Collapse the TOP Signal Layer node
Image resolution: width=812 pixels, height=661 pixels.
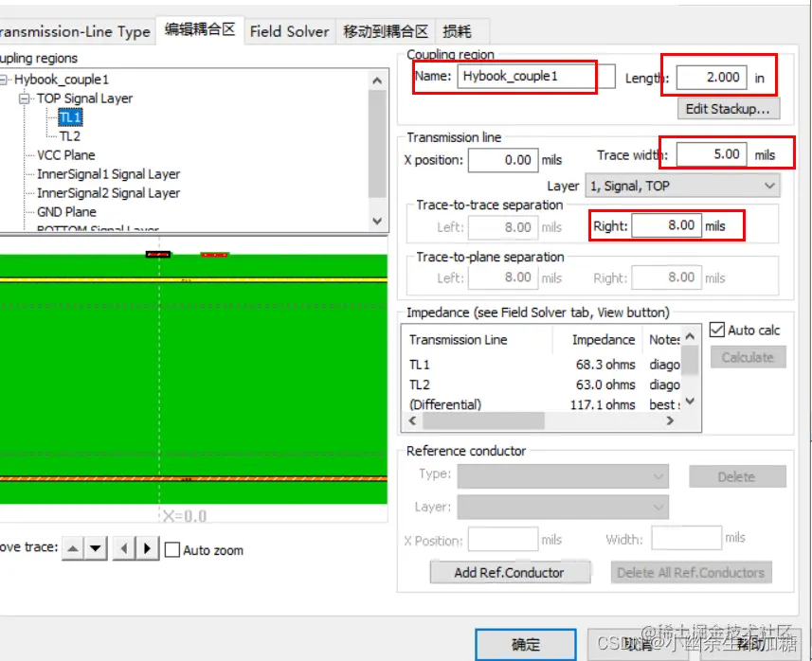click(25, 98)
